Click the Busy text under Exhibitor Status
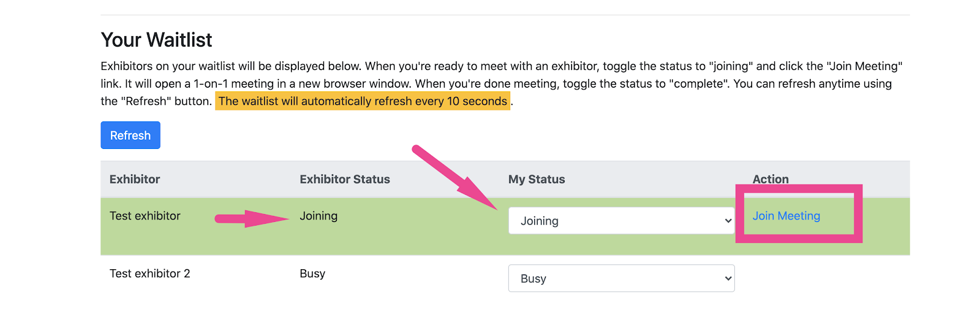Image resolution: width=980 pixels, height=325 pixels. pos(312,273)
